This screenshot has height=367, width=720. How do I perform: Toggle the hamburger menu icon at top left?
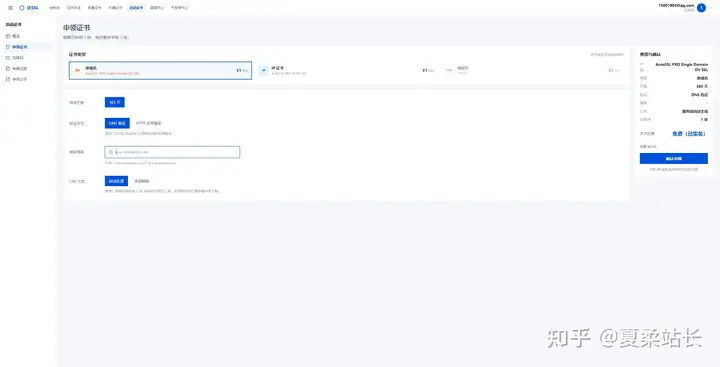pyautogui.click(x=11, y=8)
